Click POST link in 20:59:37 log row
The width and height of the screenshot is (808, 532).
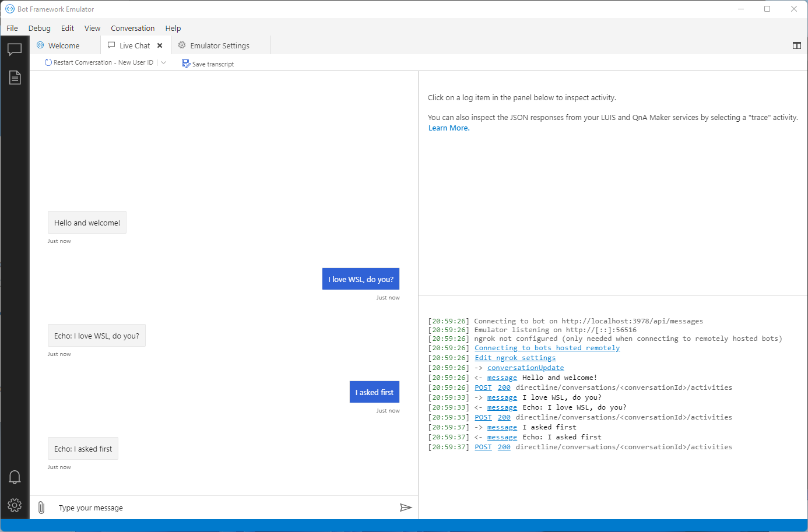coord(483,447)
